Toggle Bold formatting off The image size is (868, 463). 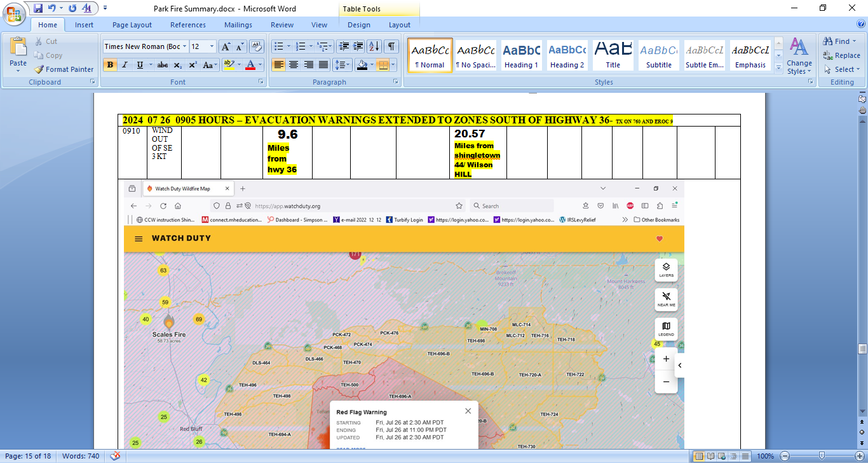[110, 65]
